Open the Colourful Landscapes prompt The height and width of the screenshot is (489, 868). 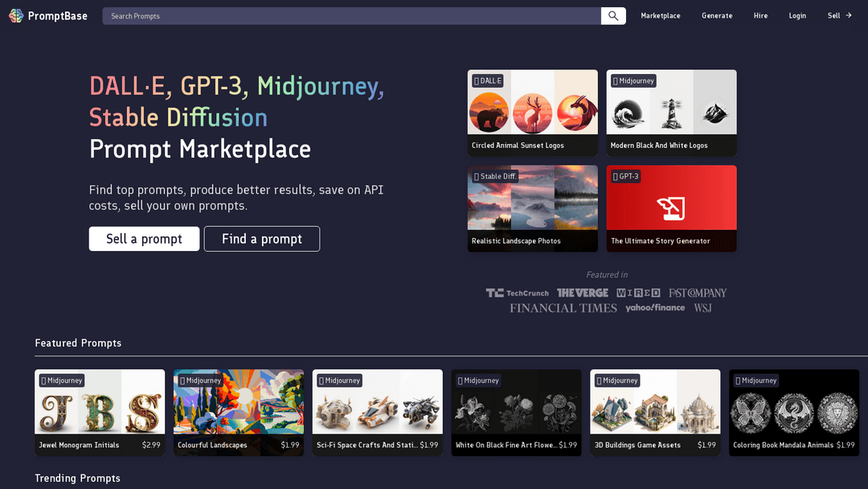click(x=239, y=413)
